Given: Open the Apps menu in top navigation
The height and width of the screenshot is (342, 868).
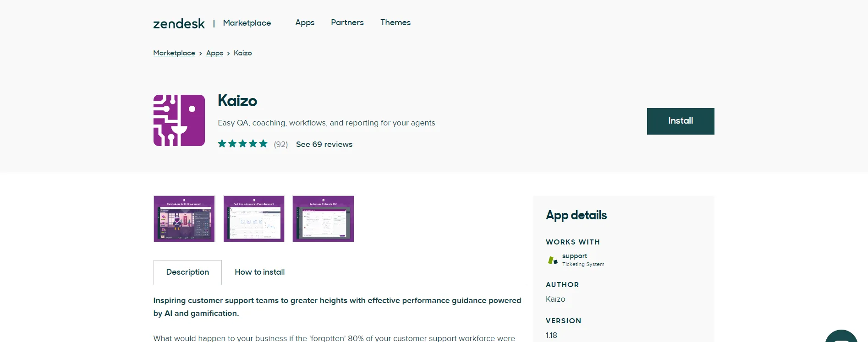Looking at the screenshot, I should click(305, 22).
